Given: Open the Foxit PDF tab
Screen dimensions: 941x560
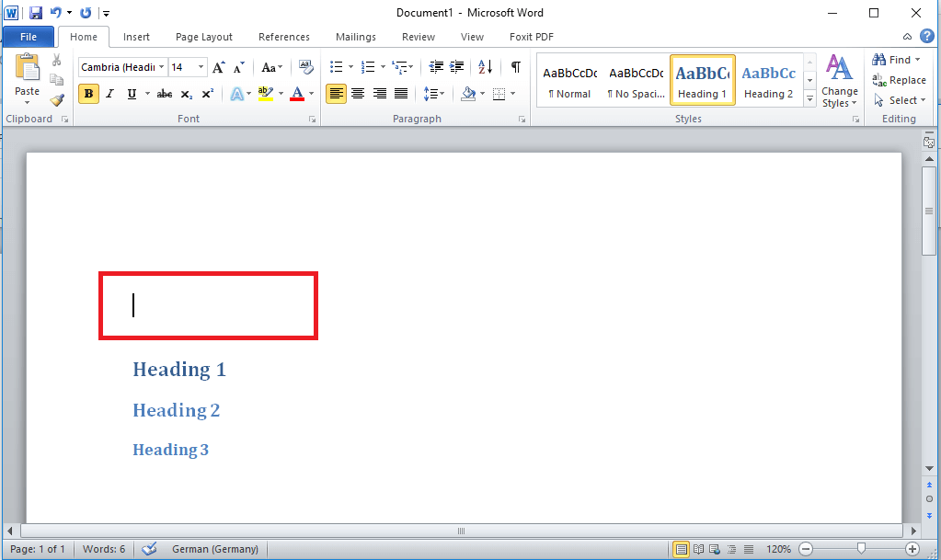Looking at the screenshot, I should [531, 37].
